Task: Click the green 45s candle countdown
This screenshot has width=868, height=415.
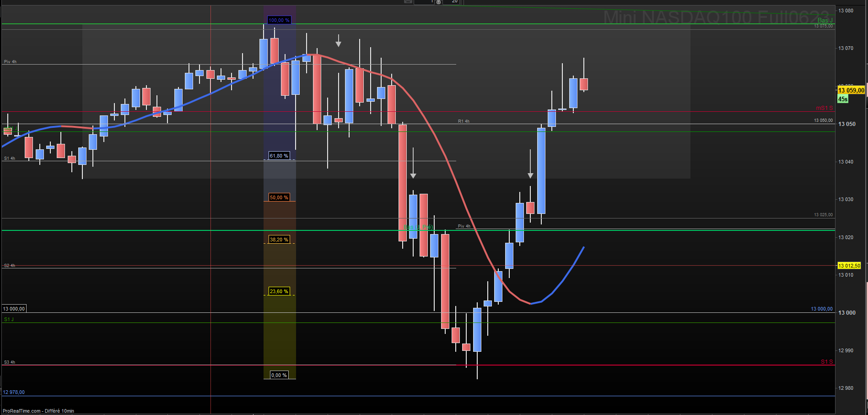Action: click(842, 99)
